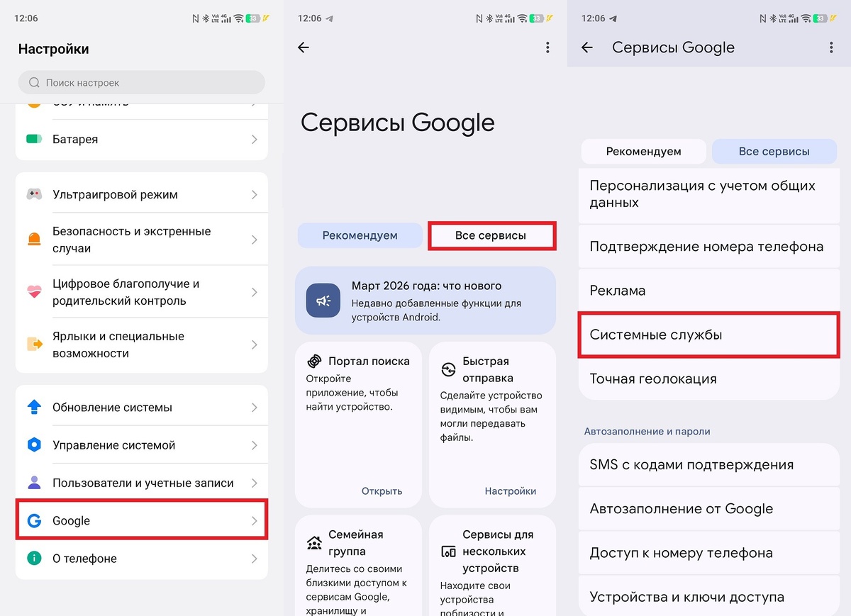
Task: Tap the Users and accounts person icon
Action: (x=34, y=483)
